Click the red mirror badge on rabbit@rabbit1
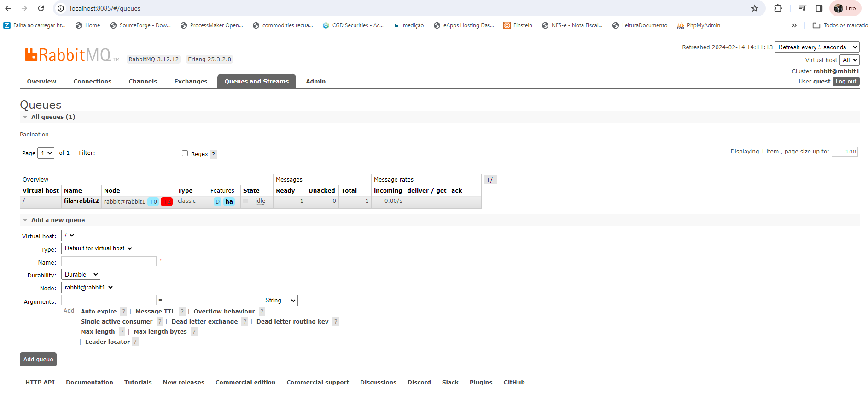 tap(167, 202)
